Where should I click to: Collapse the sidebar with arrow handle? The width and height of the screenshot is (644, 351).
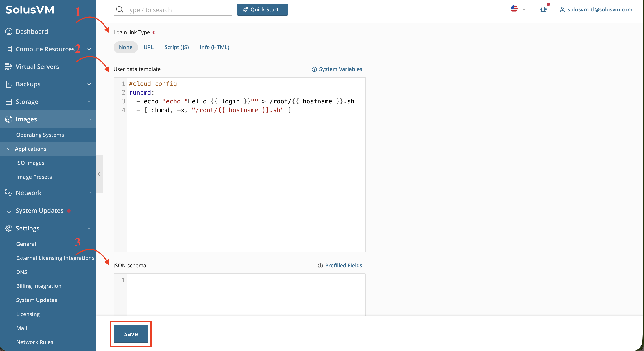coord(99,174)
